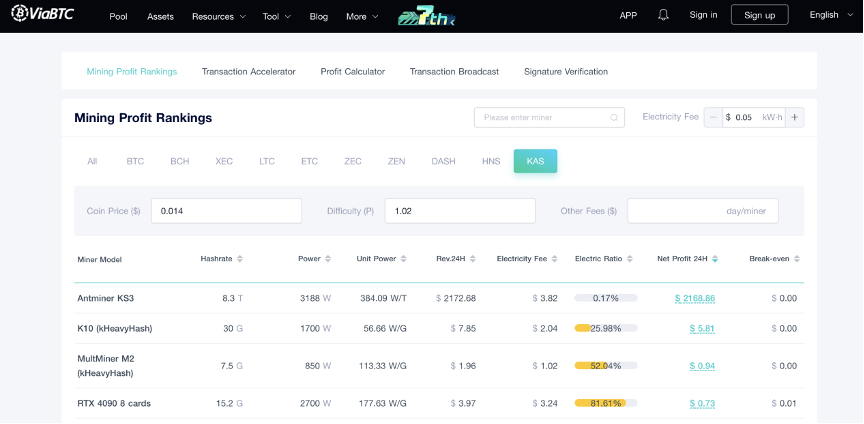This screenshot has width=864, height=424.
Task: Open the APP download link
Action: click(x=628, y=15)
